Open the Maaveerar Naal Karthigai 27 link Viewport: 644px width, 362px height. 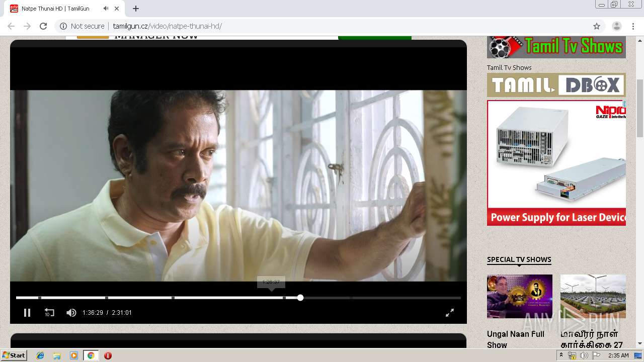point(592,339)
